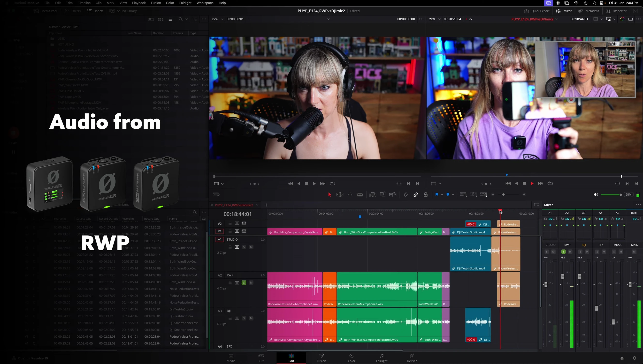Click the Quick Export button
The image size is (643, 364).
click(x=537, y=11)
